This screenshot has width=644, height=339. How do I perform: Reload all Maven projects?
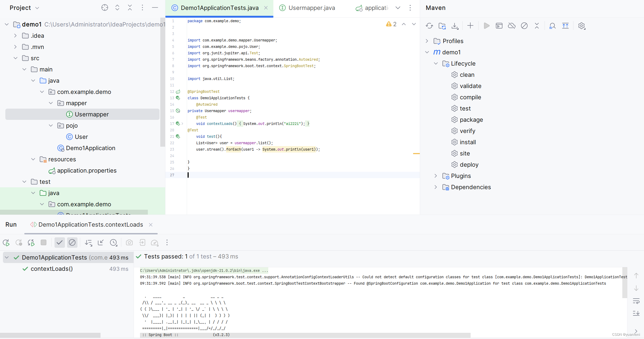tap(429, 26)
